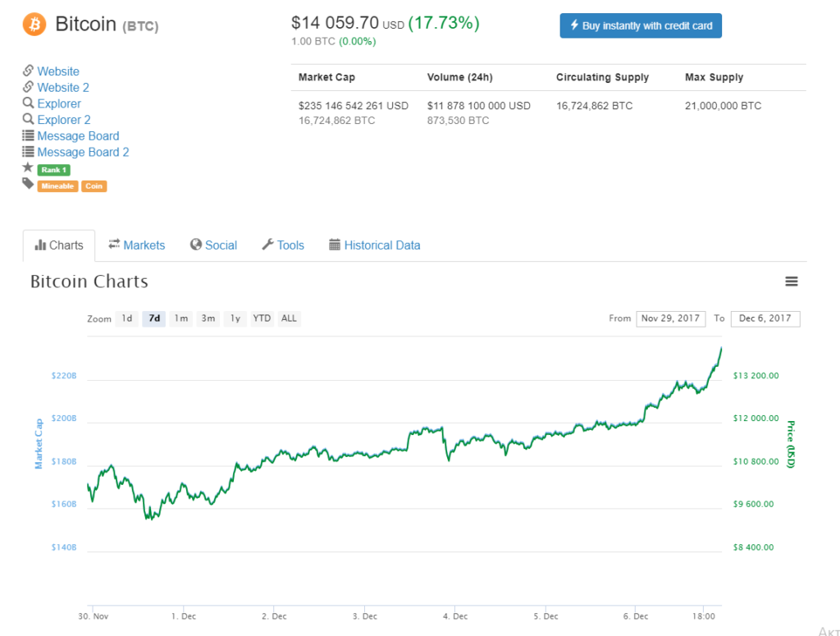Click the Circulating Supply column header

(602, 77)
